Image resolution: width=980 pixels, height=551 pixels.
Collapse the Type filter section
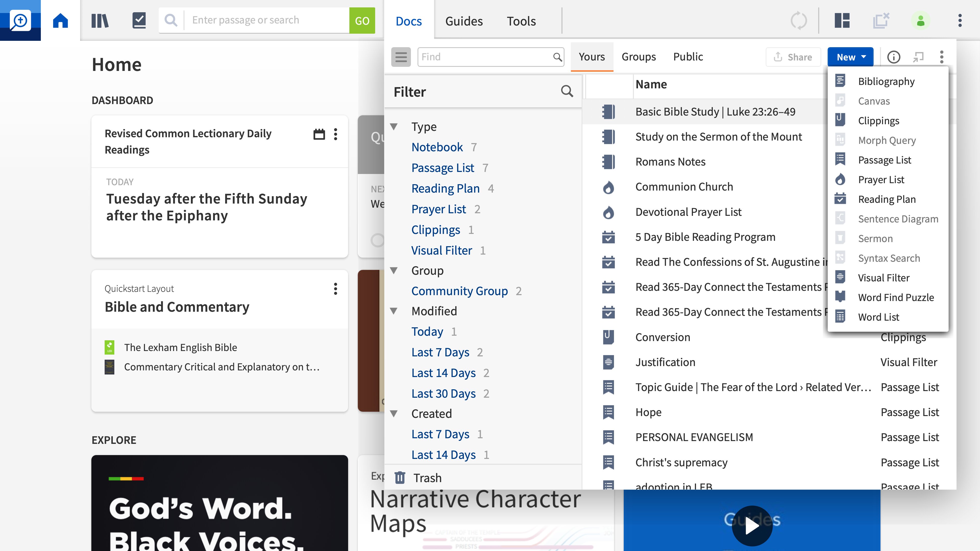click(394, 127)
